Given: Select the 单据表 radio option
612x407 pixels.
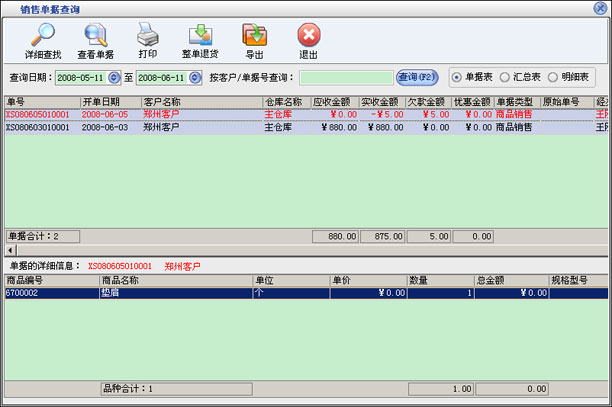Looking at the screenshot, I should (x=458, y=77).
